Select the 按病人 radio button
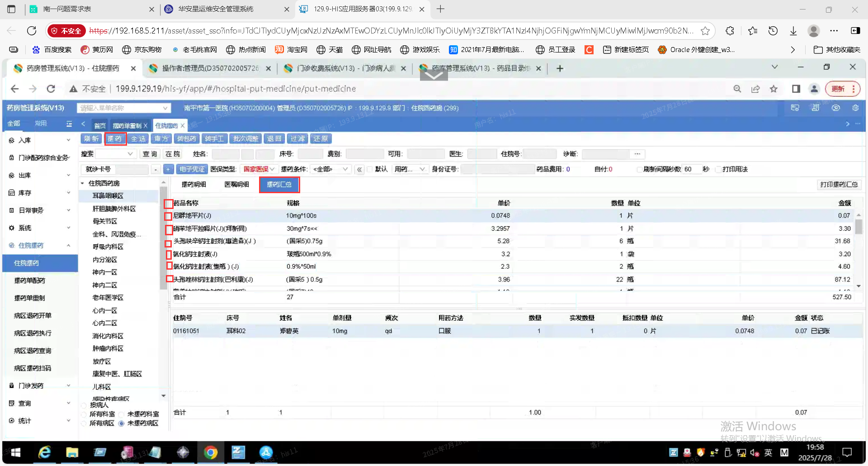Image resolution: width=868 pixels, height=466 pixels. click(x=84, y=405)
